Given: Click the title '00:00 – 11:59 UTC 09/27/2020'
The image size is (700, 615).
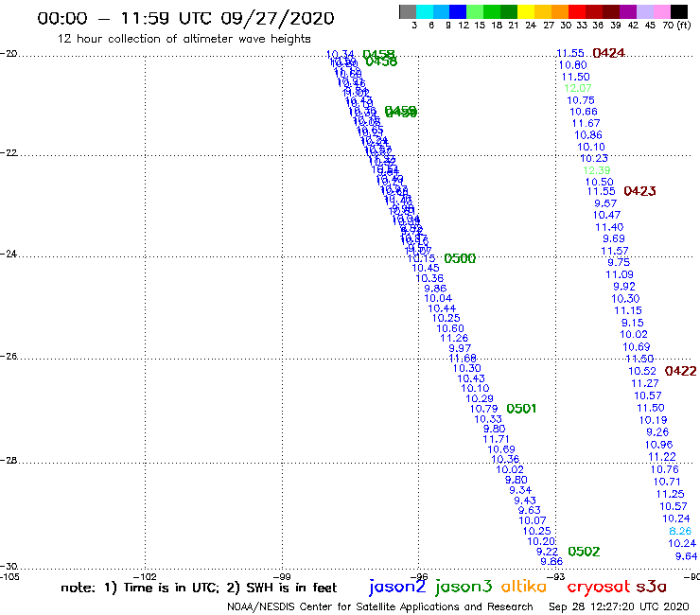Looking at the screenshot, I should click(x=185, y=18).
